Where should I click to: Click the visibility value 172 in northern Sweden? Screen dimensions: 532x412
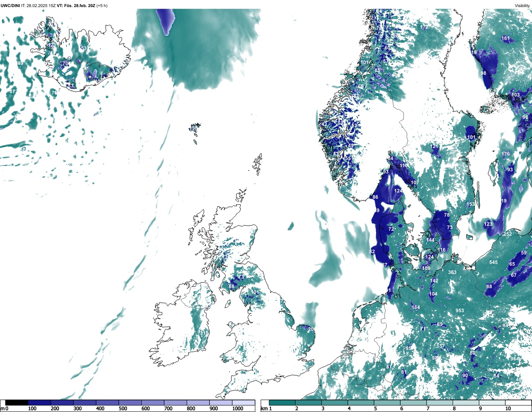point(424,27)
